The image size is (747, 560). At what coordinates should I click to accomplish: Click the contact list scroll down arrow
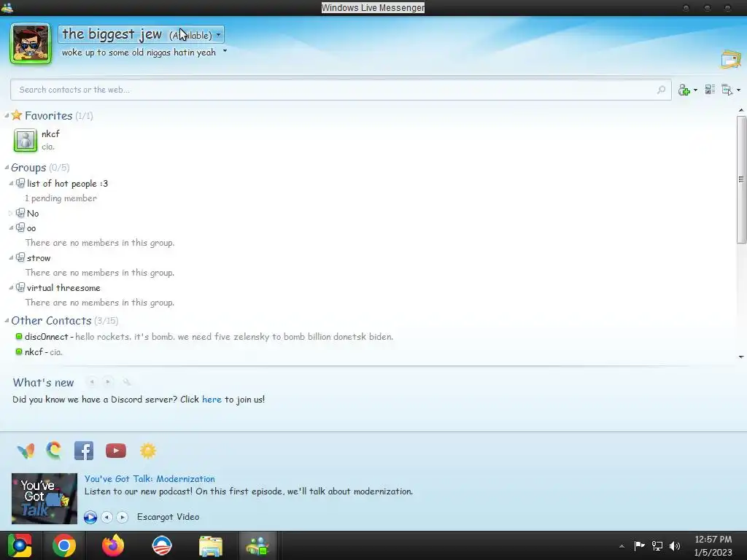coord(741,357)
